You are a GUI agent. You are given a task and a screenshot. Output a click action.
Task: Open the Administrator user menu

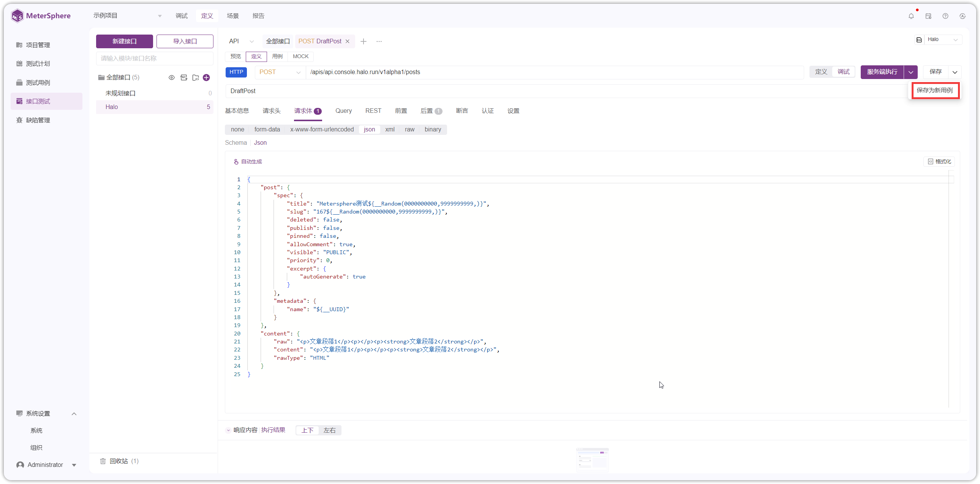point(46,465)
